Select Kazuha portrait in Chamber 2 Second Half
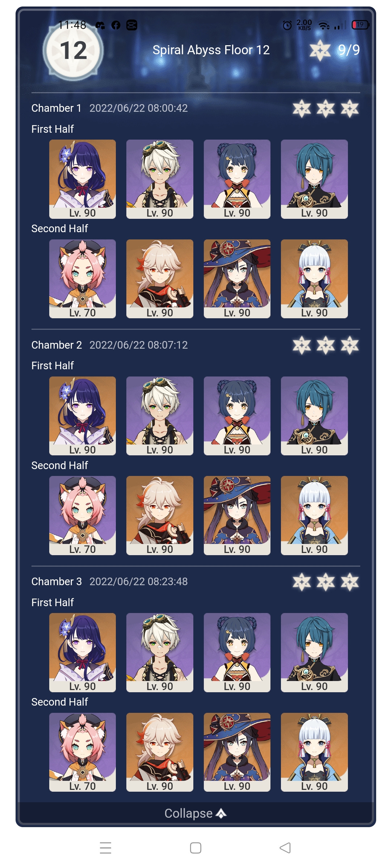This screenshot has width=391, height=868. pos(160,515)
